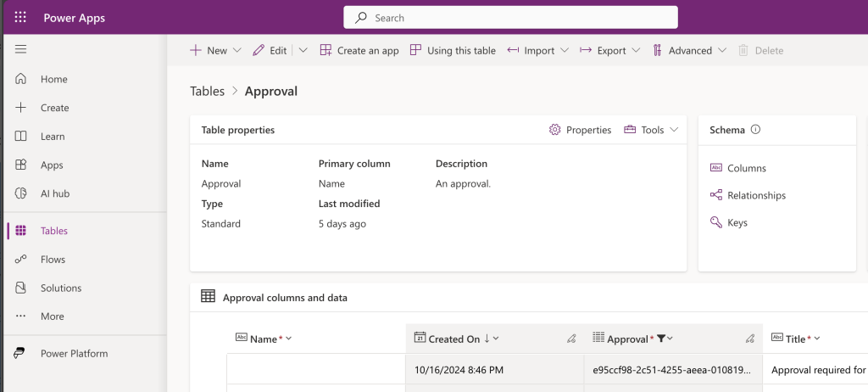Click the Schema info icon
Viewport: 868px width, 392px height.
[755, 130]
